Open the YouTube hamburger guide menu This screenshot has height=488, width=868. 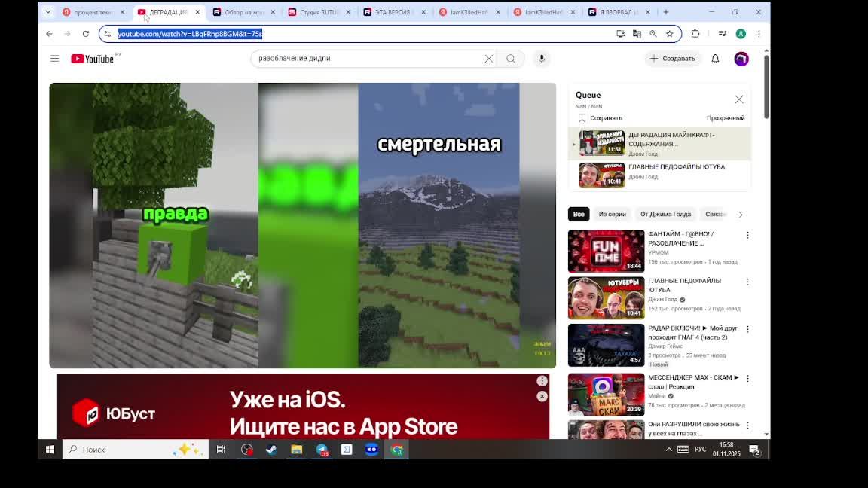pos(54,58)
